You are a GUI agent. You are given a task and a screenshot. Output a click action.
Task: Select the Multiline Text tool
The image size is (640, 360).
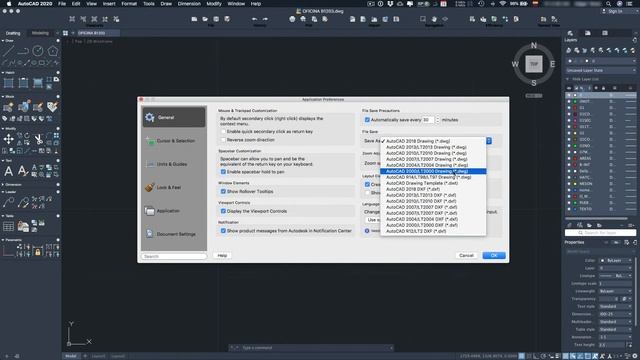8,171
